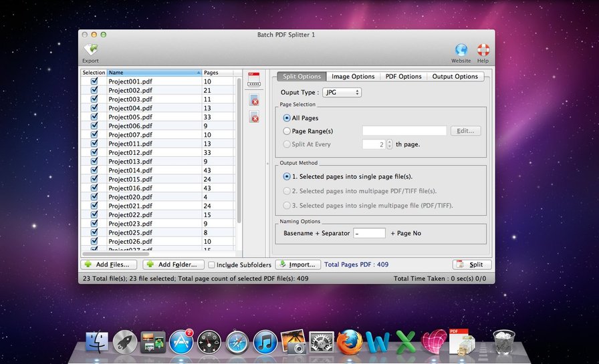Uncheck the Project001.pdf selection checkbox
This screenshot has width=599, height=364.
(94, 81)
